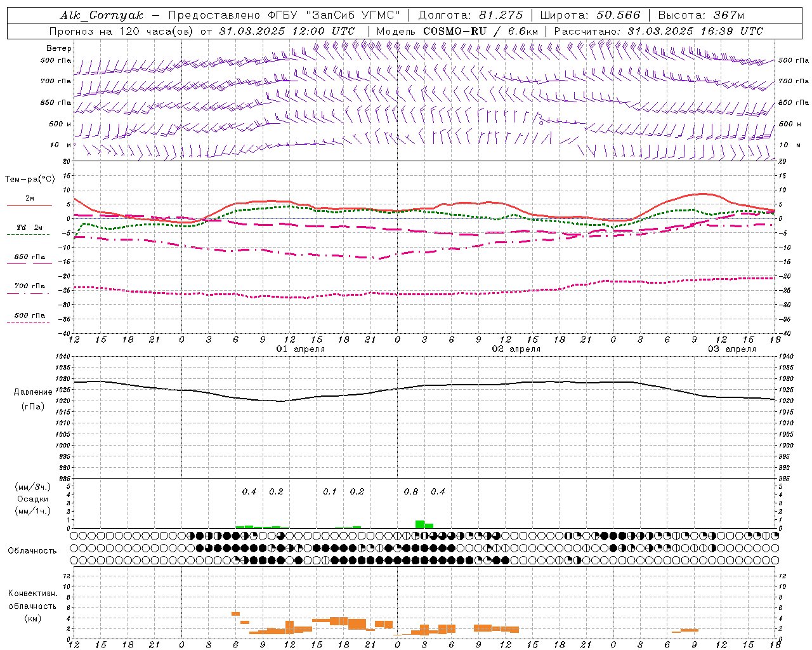Image resolution: width=812 pixels, height=650 pixels.
Task: Click the left '850 гПа' wind level label
Action: (56, 102)
